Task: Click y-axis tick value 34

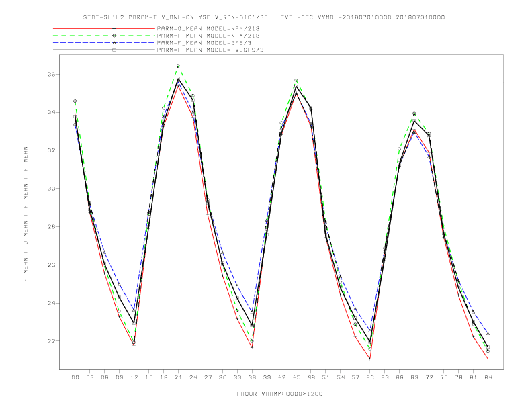Action: (51, 112)
